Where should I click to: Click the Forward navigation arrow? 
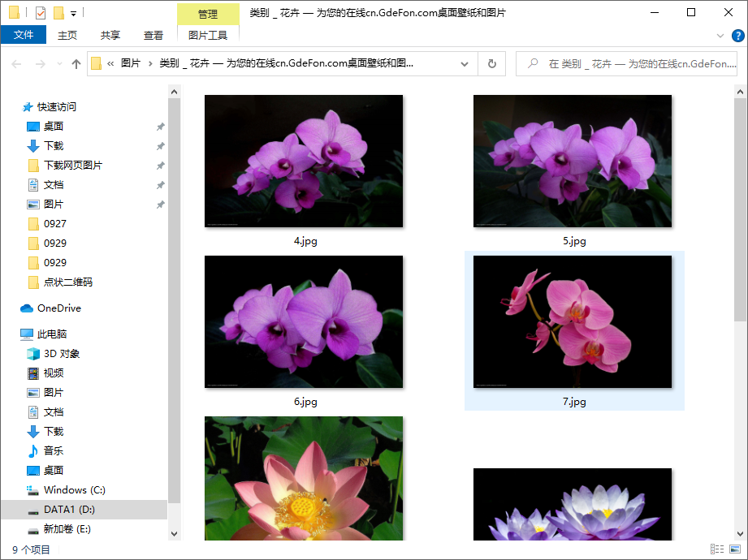41,64
